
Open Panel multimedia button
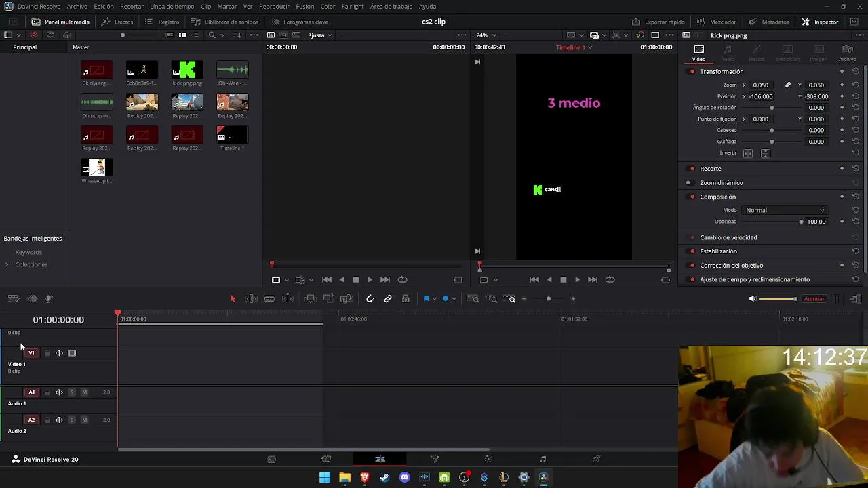pyautogui.click(x=60, y=22)
